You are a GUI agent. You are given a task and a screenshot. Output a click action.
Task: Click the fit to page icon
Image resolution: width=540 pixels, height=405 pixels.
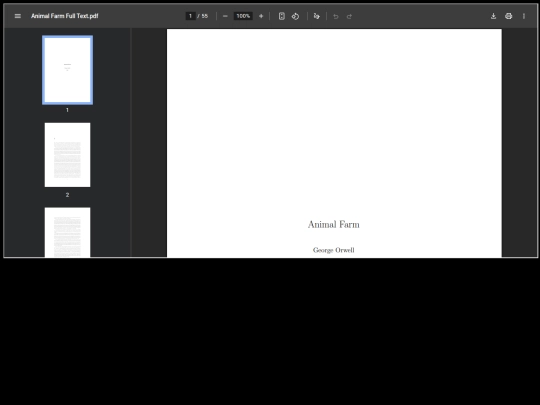coord(282,16)
